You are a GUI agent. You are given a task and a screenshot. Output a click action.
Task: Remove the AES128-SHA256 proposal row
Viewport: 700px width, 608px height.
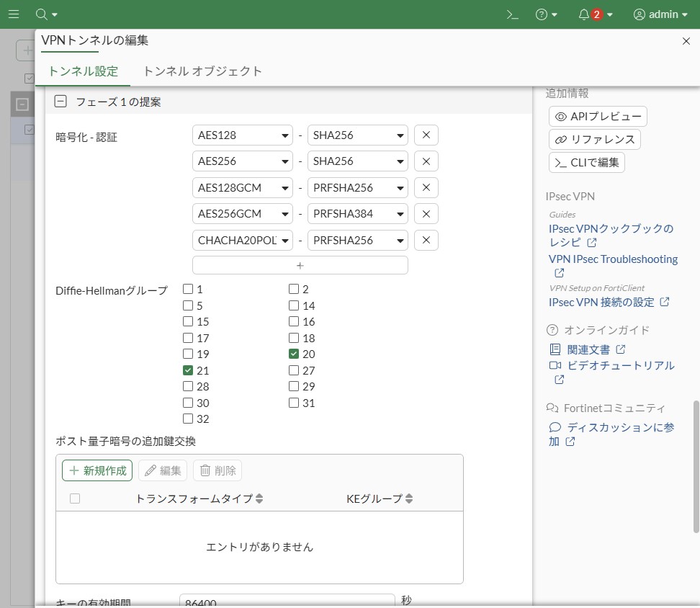point(426,135)
